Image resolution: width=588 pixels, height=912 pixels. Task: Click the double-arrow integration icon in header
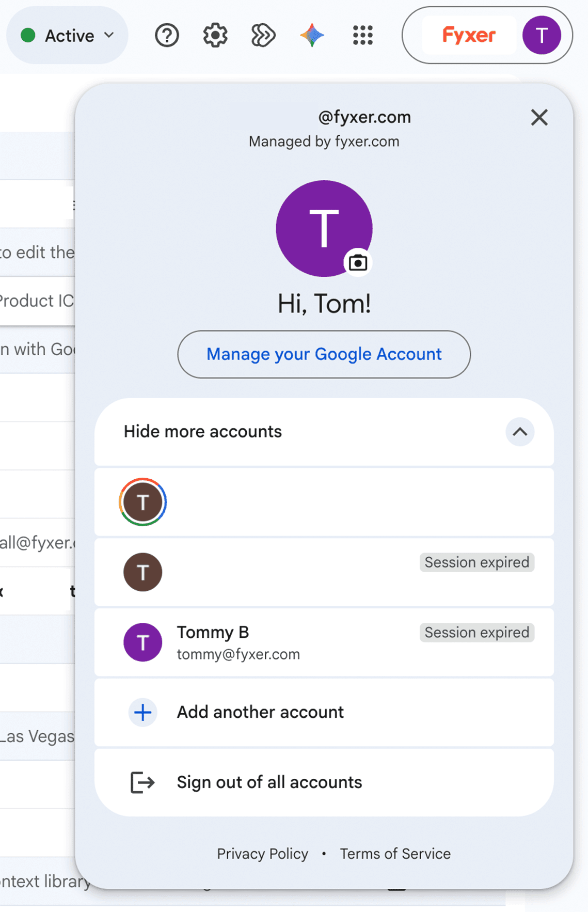pos(263,36)
